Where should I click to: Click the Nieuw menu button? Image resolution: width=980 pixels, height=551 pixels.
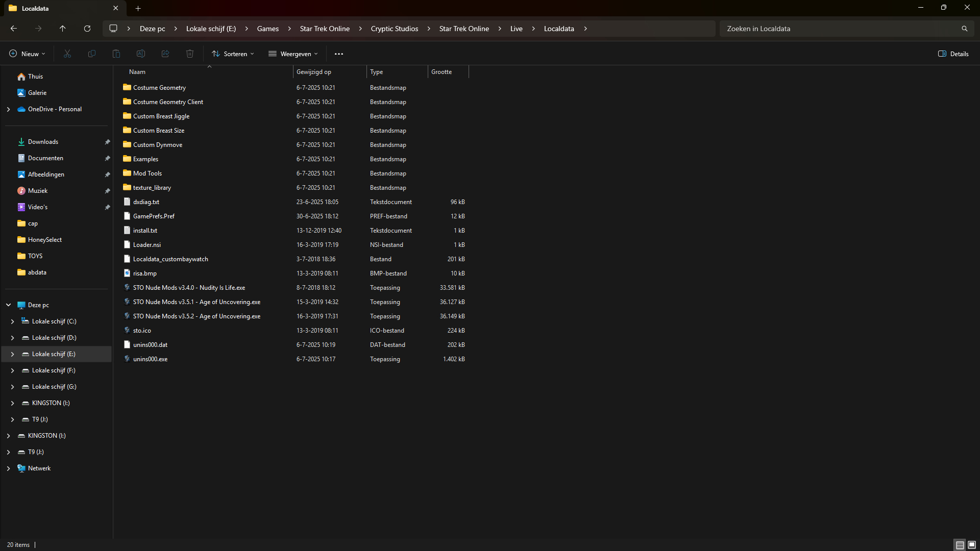[27, 54]
